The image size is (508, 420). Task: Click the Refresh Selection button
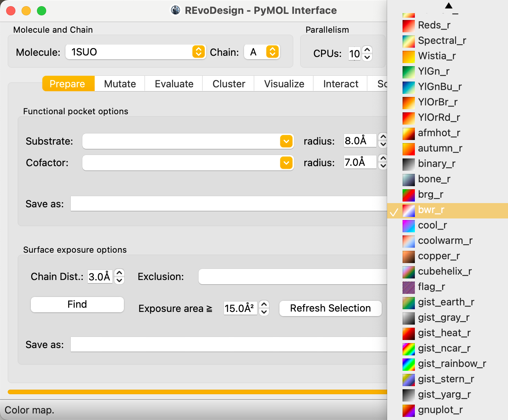(x=331, y=308)
